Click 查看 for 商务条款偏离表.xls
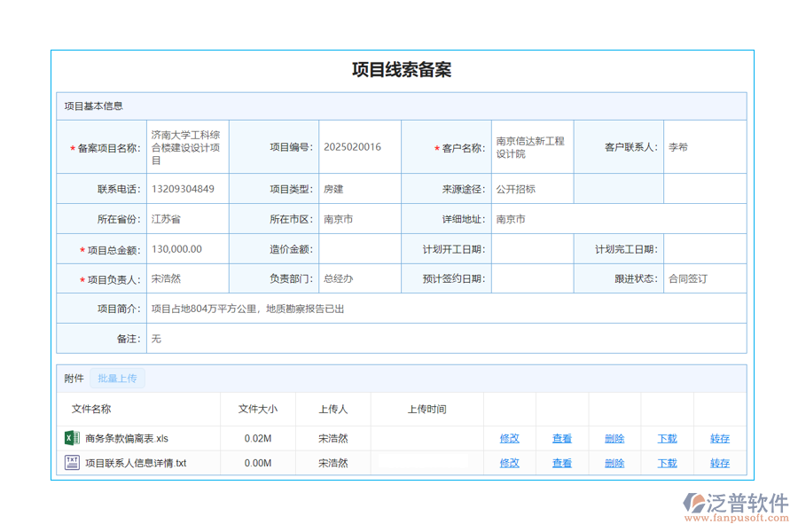 [x=561, y=437]
